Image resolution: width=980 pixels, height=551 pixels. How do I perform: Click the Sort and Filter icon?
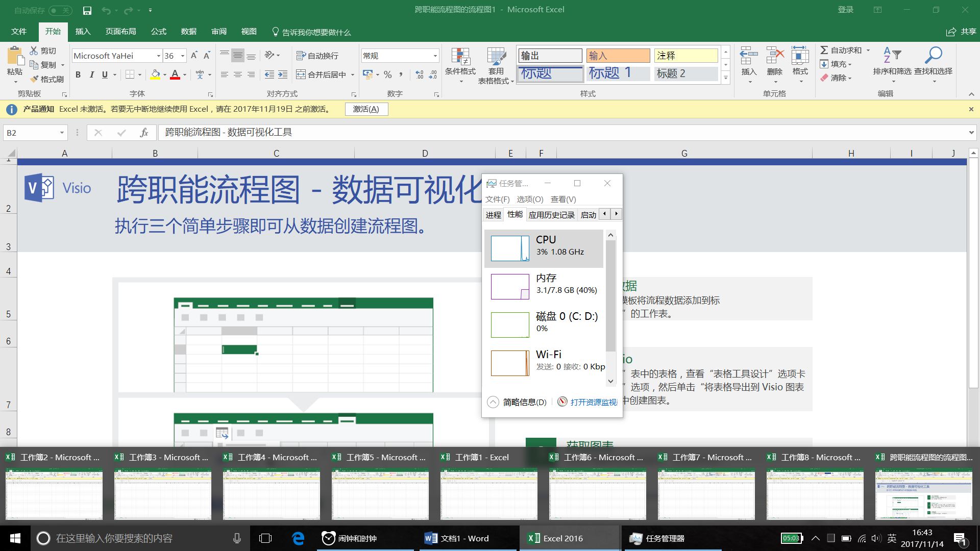[x=892, y=56]
